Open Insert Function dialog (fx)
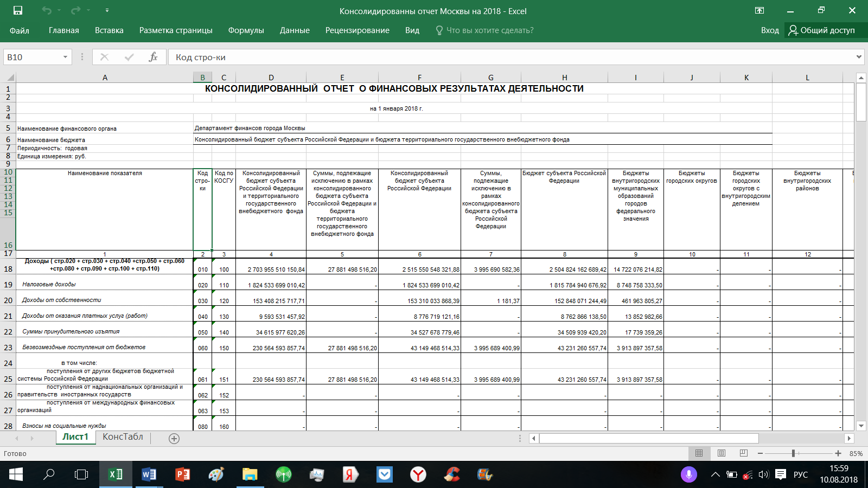 [x=154, y=57]
